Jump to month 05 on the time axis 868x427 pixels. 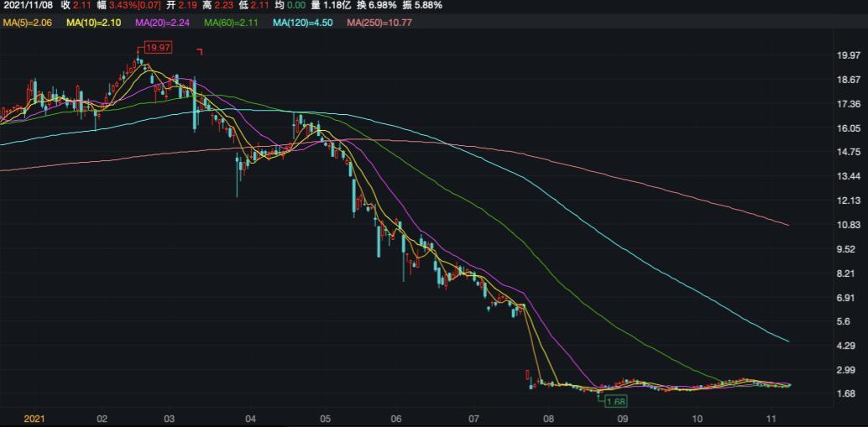click(x=326, y=418)
